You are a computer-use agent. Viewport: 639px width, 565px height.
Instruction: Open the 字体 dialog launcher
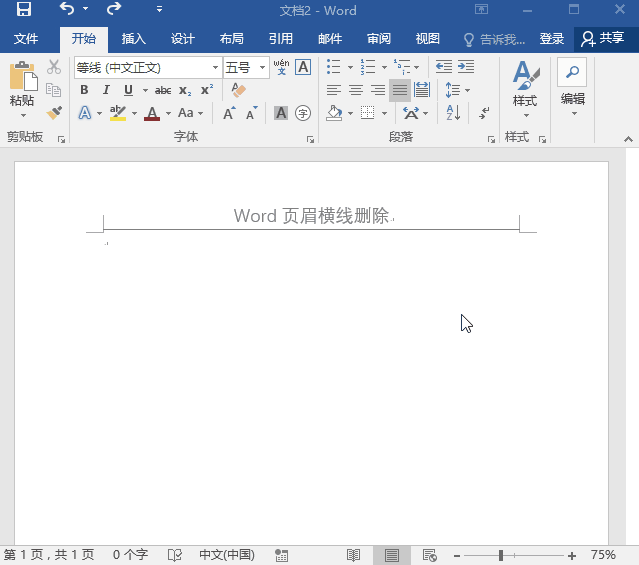coord(311,140)
